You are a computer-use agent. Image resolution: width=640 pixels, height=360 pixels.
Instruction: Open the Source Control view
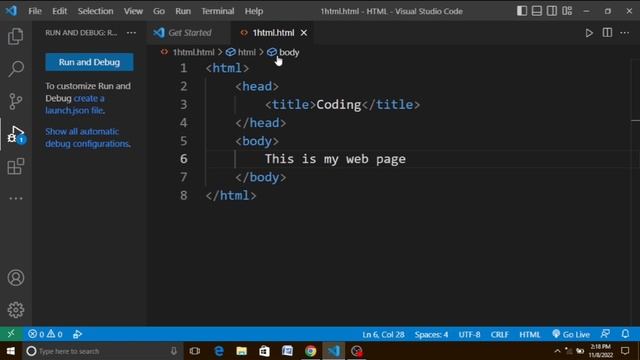click(x=16, y=101)
